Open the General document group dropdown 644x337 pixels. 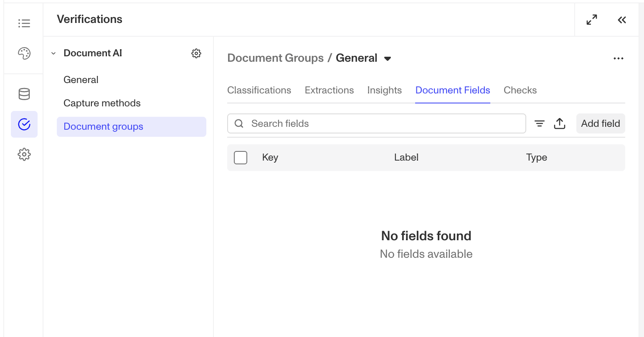[388, 58]
